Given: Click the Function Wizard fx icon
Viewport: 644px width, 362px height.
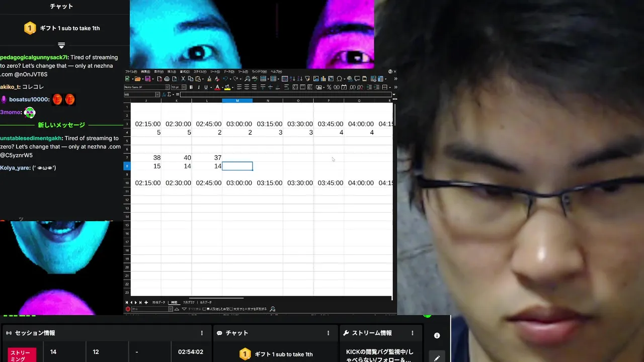Looking at the screenshot, I should point(164,95).
